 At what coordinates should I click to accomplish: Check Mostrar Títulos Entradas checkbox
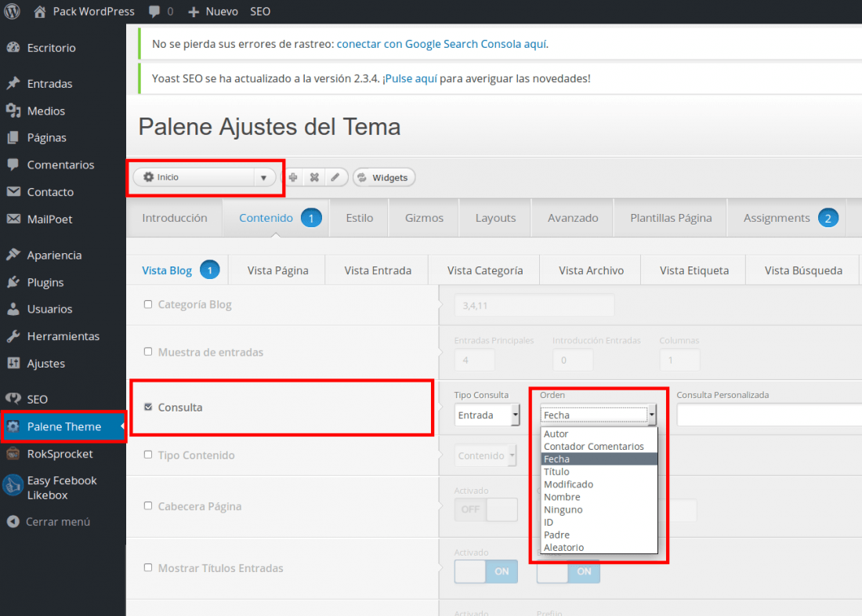tap(148, 567)
